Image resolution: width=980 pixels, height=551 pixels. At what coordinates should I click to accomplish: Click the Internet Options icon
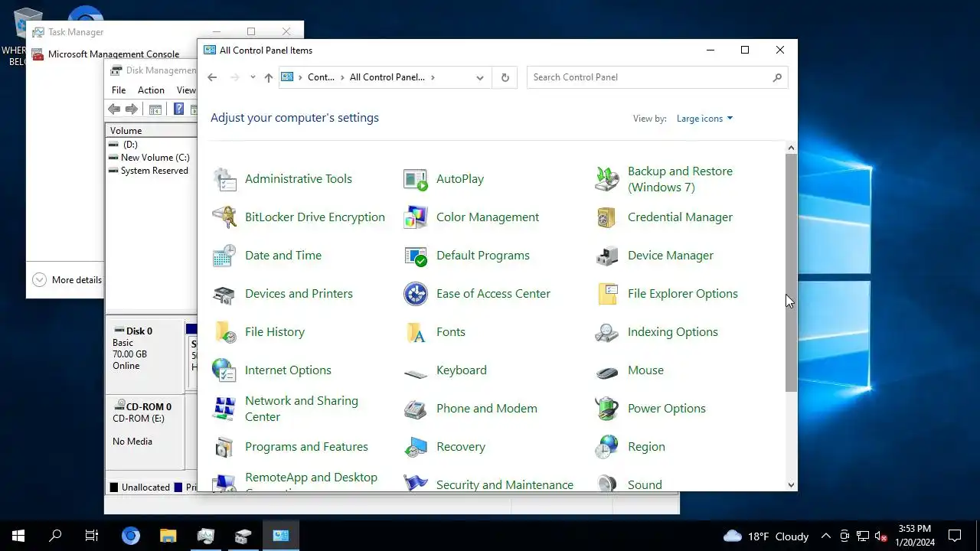pyautogui.click(x=224, y=370)
